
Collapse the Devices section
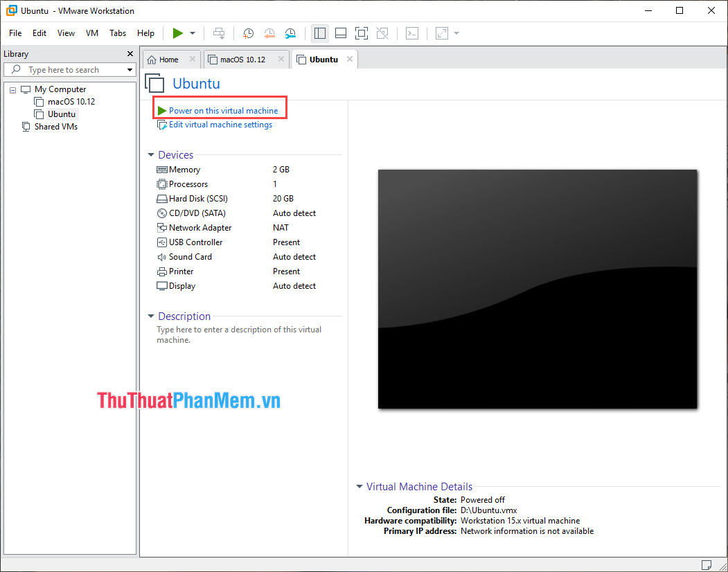pos(150,154)
